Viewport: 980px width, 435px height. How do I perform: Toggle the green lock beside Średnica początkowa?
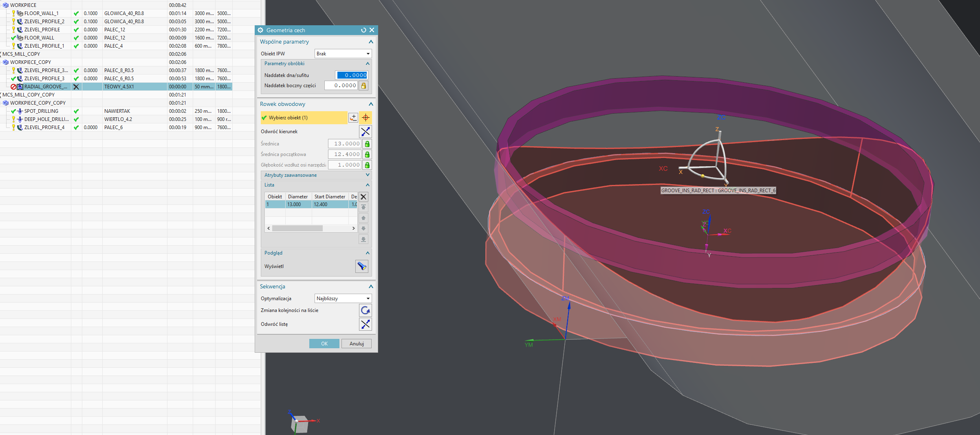367,154
